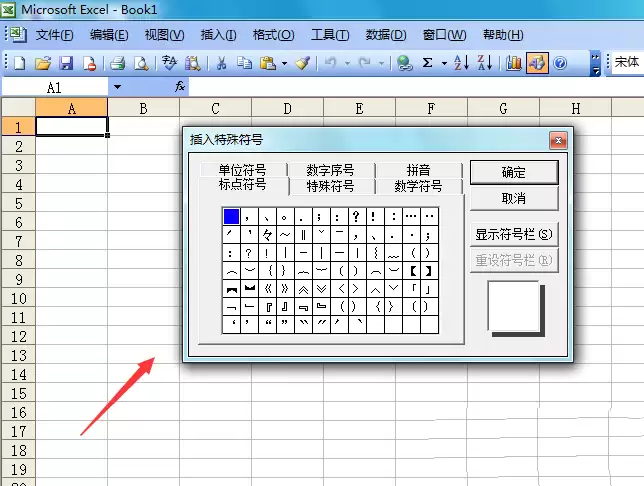Select the blue highlighted symbol cell

pos(231,216)
